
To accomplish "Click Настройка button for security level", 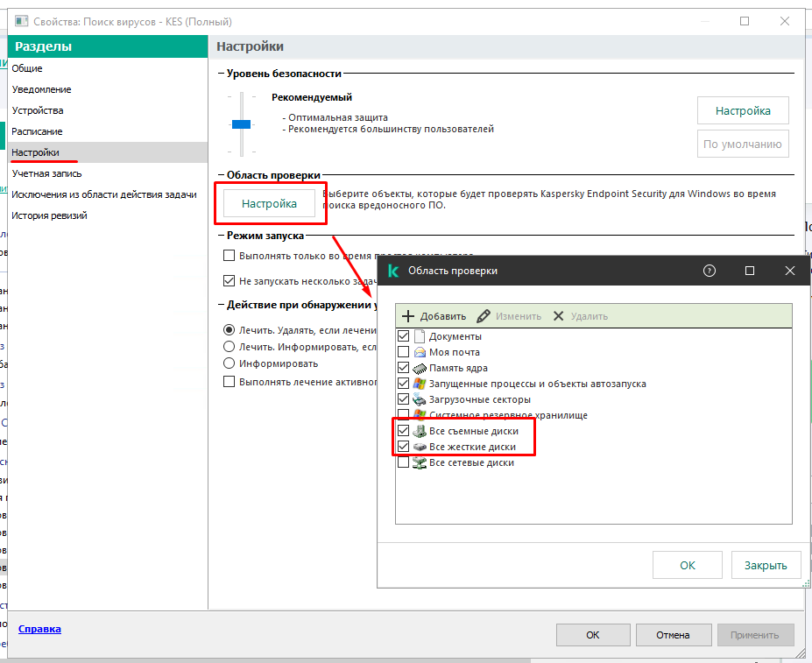I will click(x=743, y=111).
